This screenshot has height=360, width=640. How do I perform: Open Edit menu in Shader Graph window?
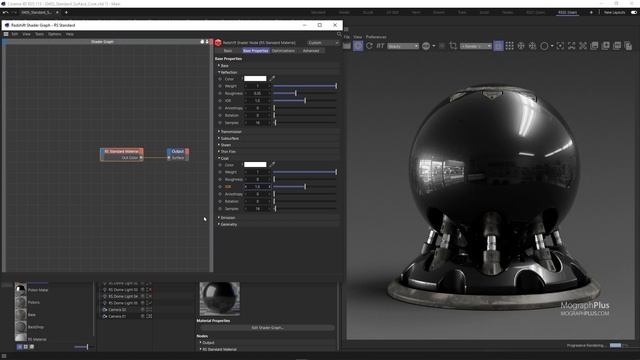tap(15, 34)
